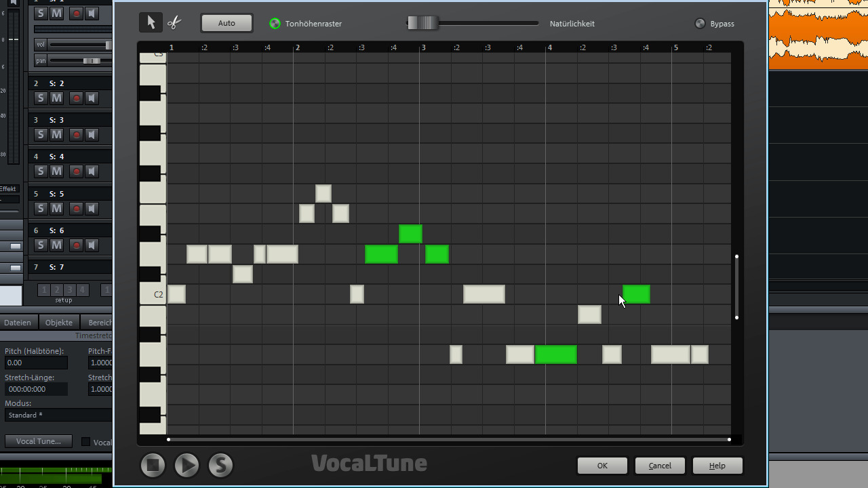Solo track 3 with its S button
The width and height of the screenshot is (868, 488).
tap(40, 135)
